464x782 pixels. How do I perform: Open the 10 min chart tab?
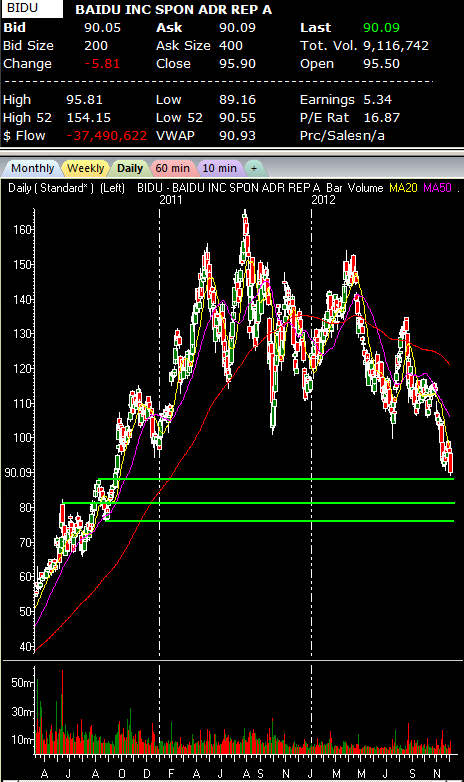click(x=219, y=169)
